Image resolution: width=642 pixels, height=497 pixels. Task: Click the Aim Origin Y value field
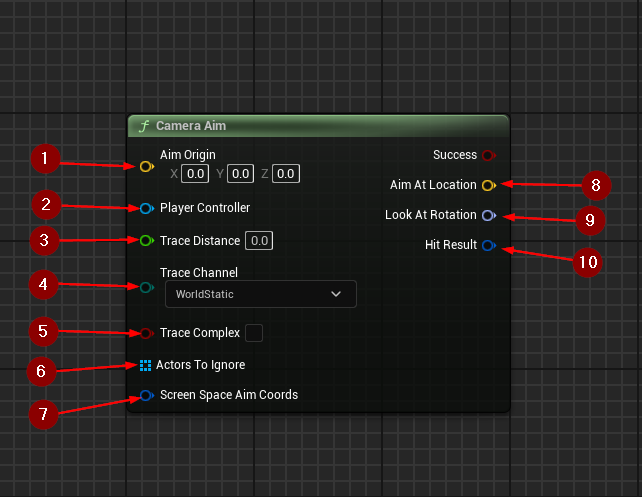coord(240,174)
